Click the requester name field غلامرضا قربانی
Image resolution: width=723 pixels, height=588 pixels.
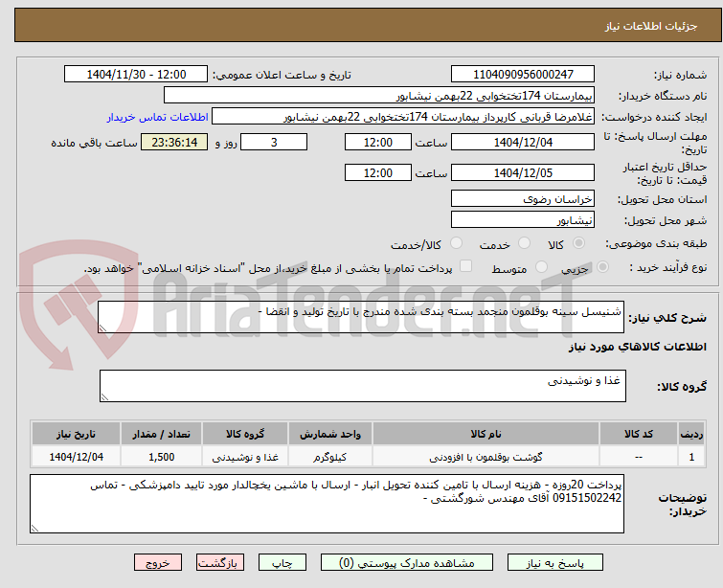pos(403,117)
